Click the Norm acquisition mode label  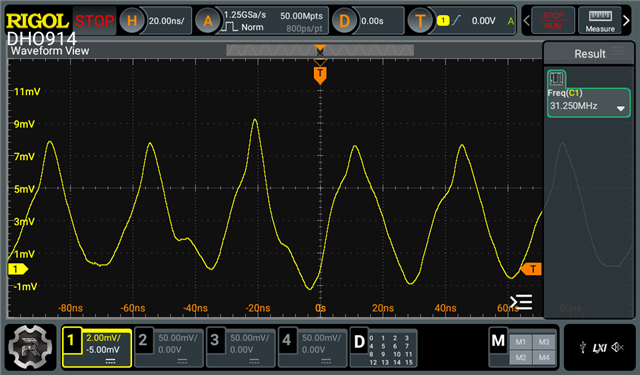point(252,27)
